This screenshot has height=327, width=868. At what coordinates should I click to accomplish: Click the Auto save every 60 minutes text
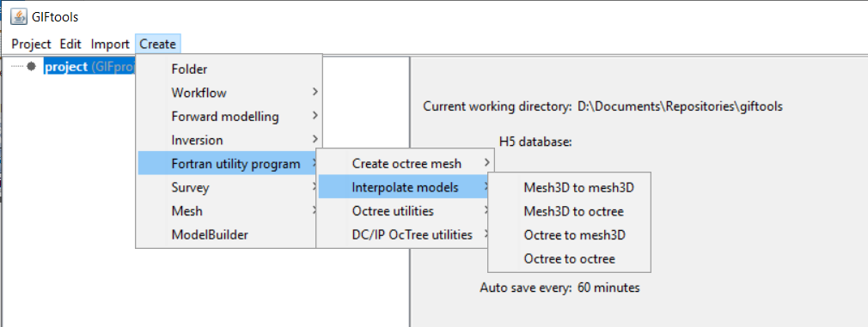coord(559,288)
